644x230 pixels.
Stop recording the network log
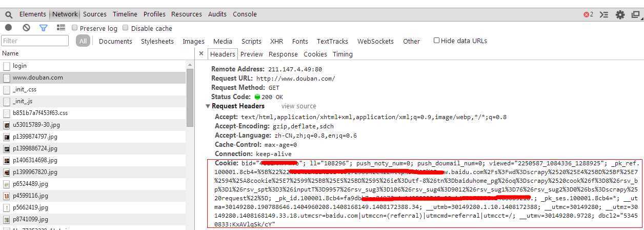tap(9, 28)
